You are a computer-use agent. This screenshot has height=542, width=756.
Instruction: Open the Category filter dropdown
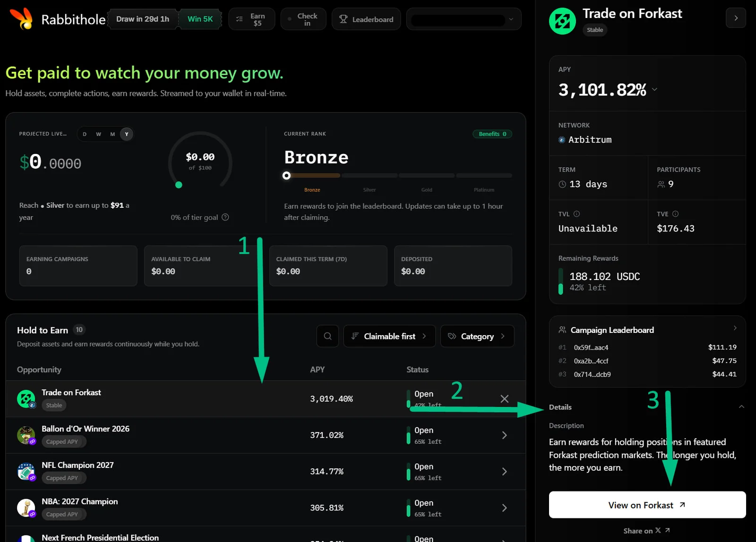click(477, 336)
